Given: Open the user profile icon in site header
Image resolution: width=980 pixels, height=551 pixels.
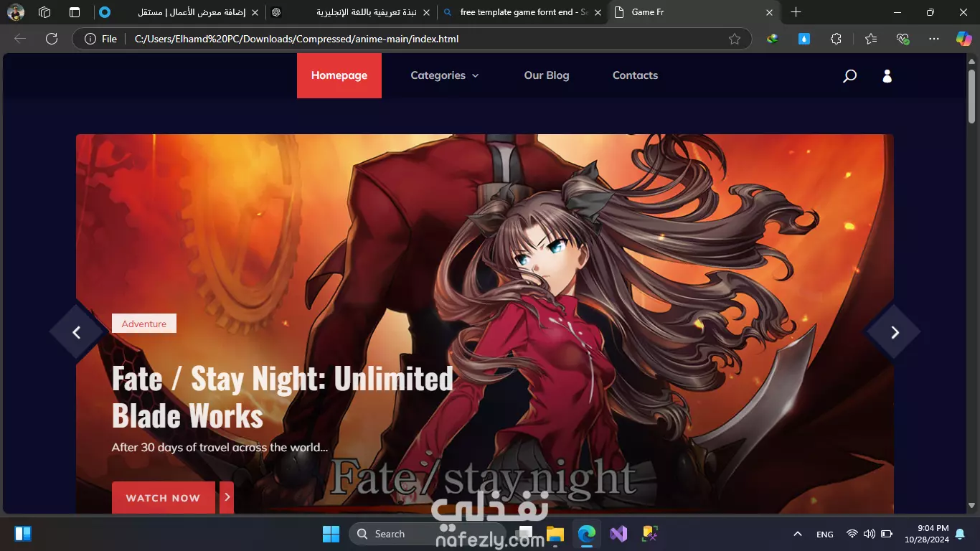Looking at the screenshot, I should click(887, 75).
